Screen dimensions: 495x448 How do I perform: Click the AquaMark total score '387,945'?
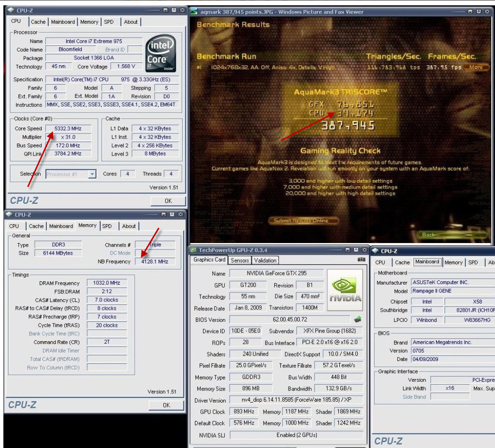tap(348, 126)
